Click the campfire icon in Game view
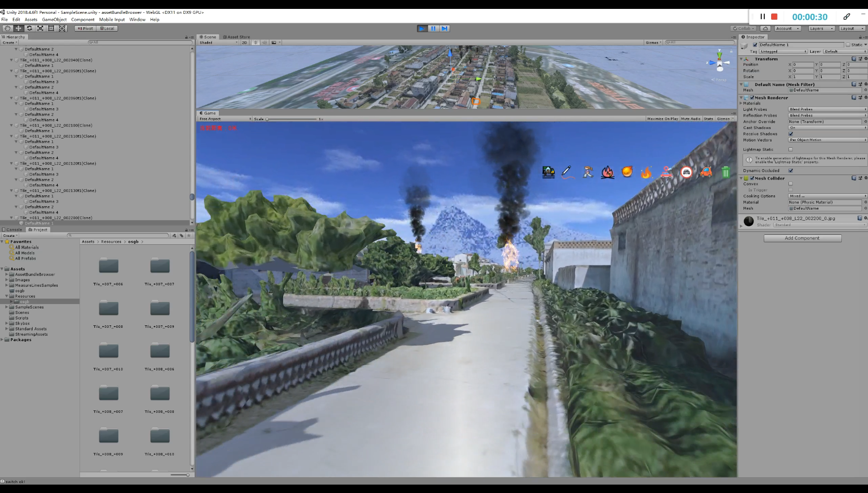This screenshot has width=868, height=493. click(x=608, y=172)
